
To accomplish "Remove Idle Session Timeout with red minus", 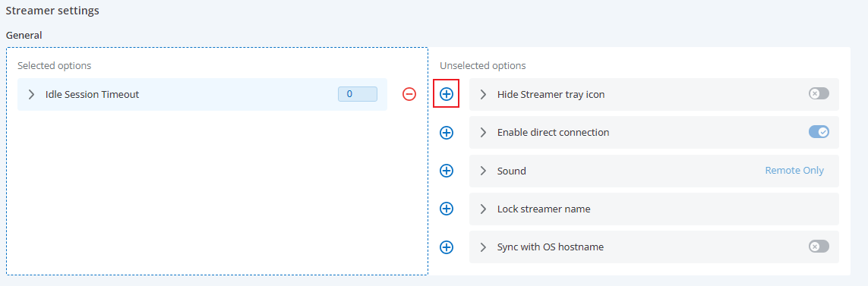I will pyautogui.click(x=409, y=94).
